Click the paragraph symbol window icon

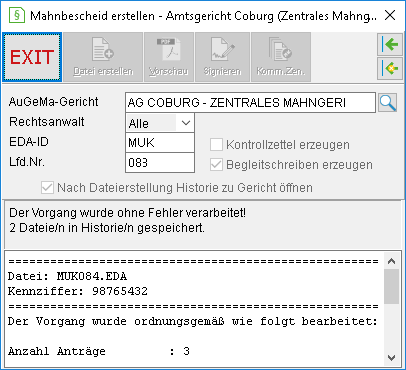point(17,15)
